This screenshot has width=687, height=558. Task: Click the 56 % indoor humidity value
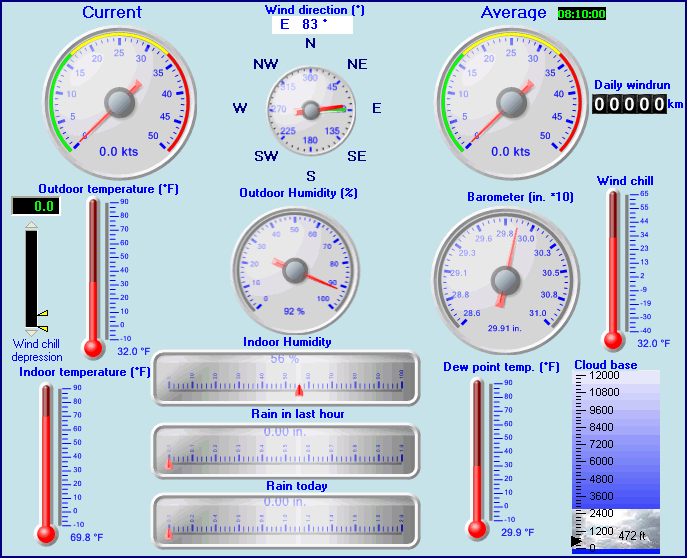[x=284, y=359]
